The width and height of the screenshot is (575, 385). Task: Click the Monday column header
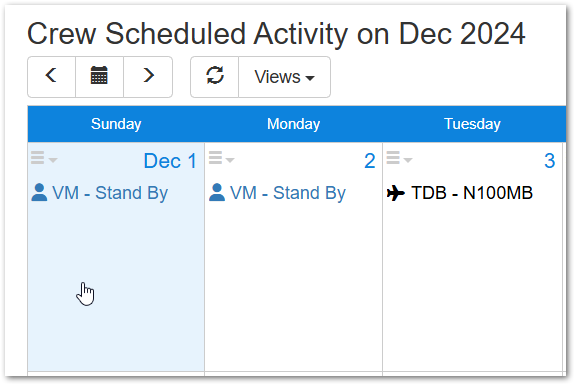click(293, 124)
